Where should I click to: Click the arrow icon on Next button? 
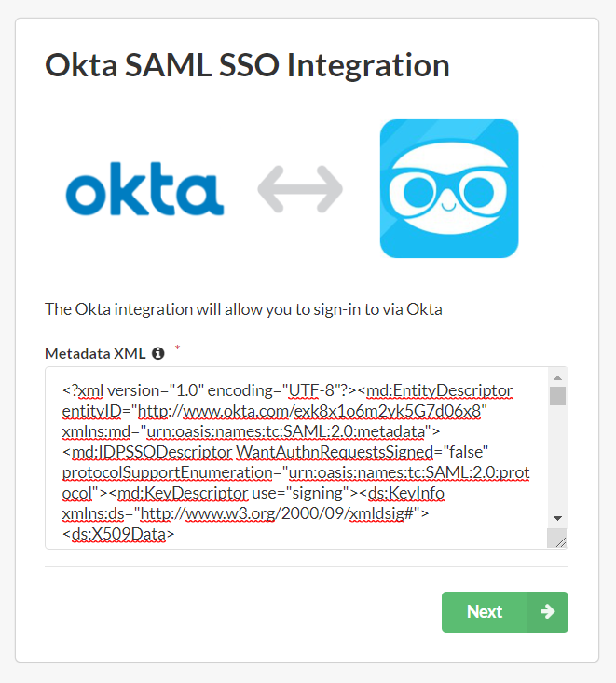547,611
